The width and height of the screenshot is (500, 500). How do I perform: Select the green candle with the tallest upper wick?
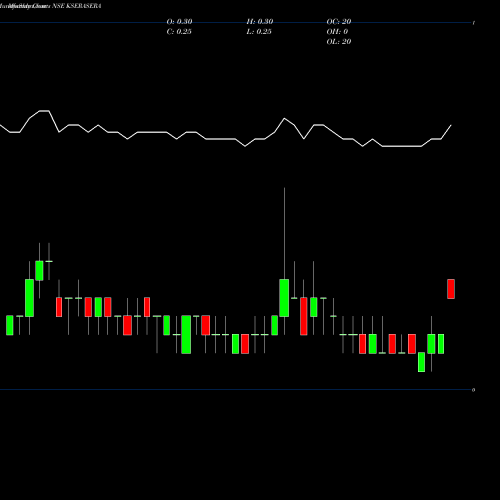click(x=284, y=298)
